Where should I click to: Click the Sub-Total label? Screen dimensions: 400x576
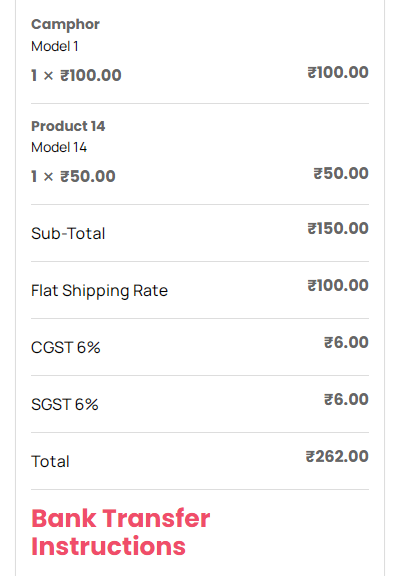pos(68,234)
